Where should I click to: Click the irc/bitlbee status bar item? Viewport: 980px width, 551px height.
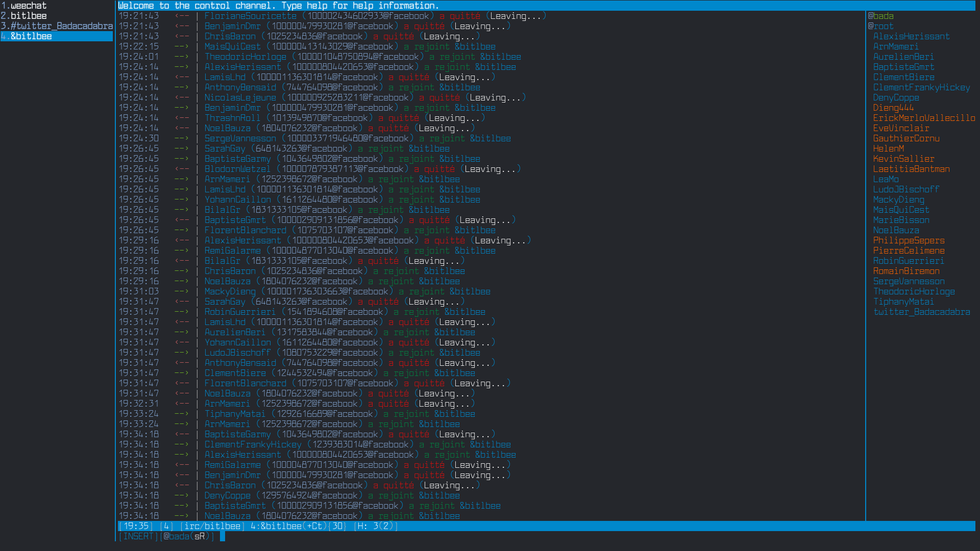[x=212, y=526]
